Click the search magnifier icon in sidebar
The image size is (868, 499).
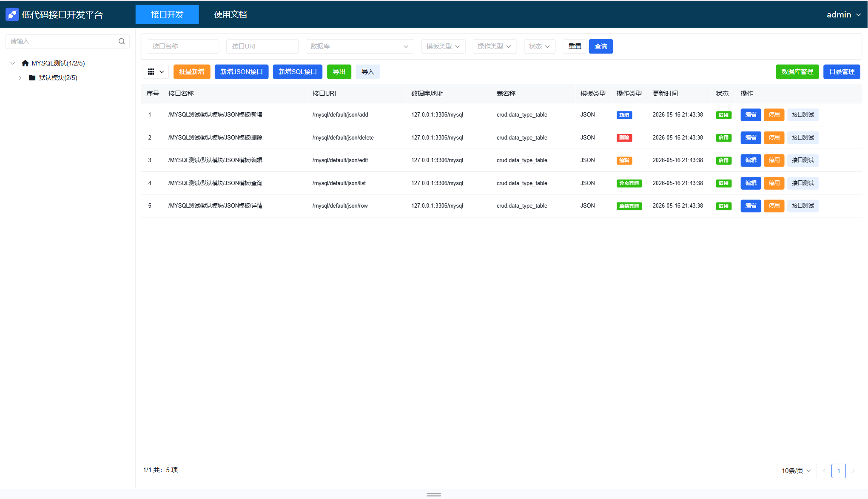click(122, 41)
